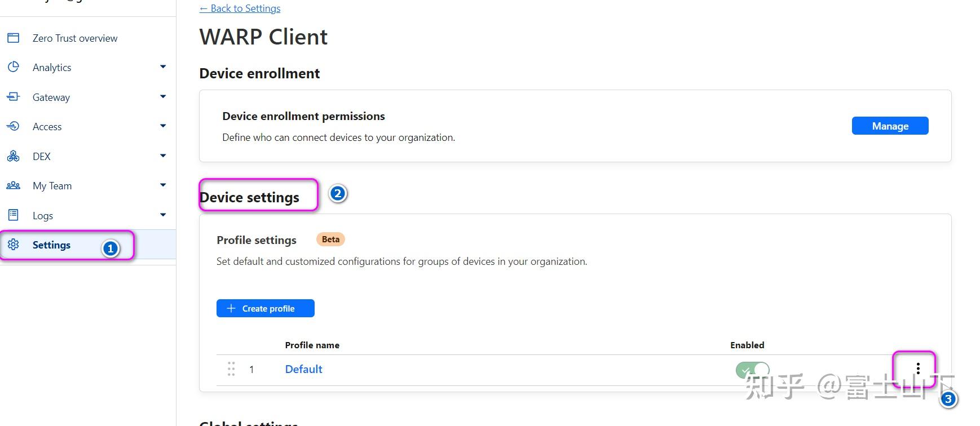Image resolution: width=980 pixels, height=426 pixels.
Task: Click the DEX sidebar icon
Action: (13, 156)
